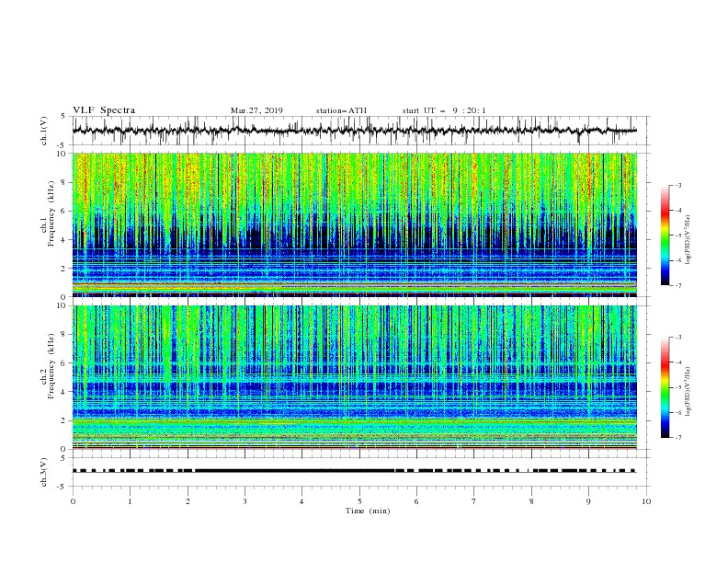Click the time axis tick label '10'
Screen dimensions: 728x563
pyautogui.click(x=646, y=501)
